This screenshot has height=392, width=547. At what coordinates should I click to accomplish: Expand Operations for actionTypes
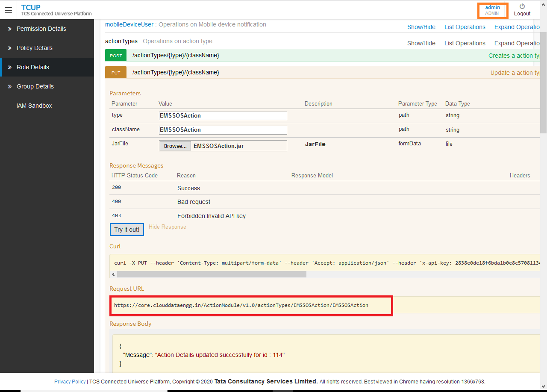click(517, 43)
